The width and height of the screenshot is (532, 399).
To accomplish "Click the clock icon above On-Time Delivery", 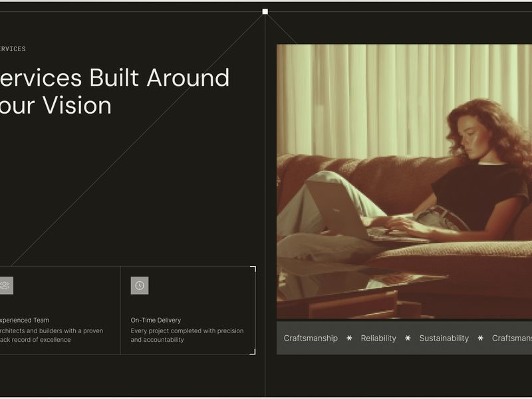I will point(140,285).
